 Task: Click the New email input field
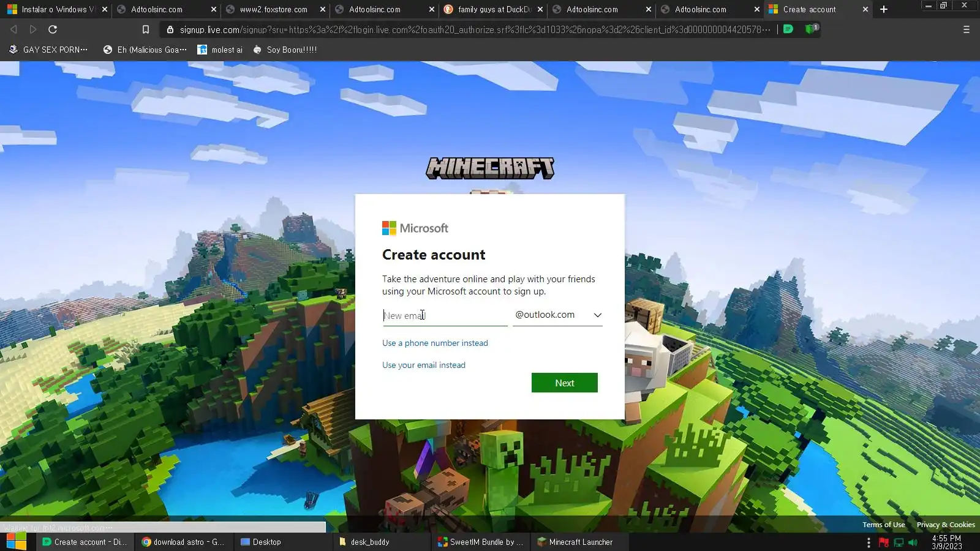pos(445,315)
